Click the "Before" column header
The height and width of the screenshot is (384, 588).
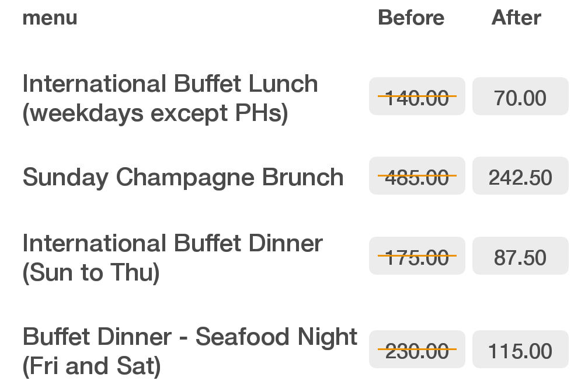coord(411,18)
